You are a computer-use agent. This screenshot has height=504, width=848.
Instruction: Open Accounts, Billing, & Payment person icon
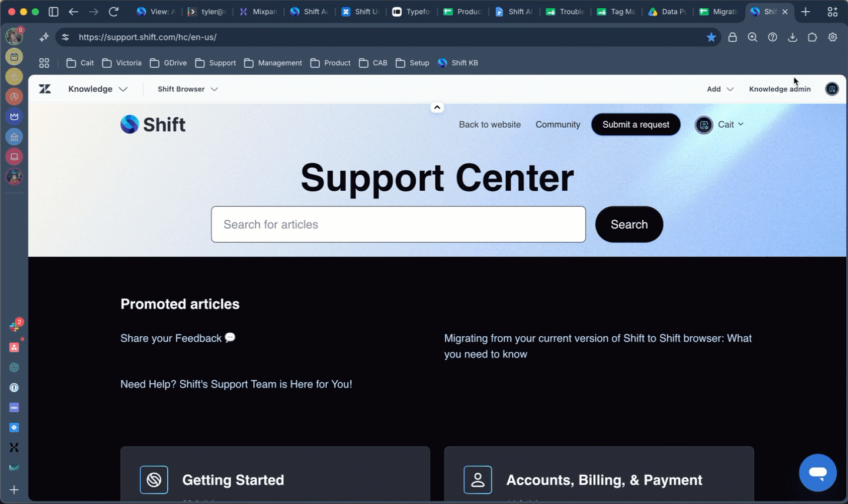click(478, 480)
